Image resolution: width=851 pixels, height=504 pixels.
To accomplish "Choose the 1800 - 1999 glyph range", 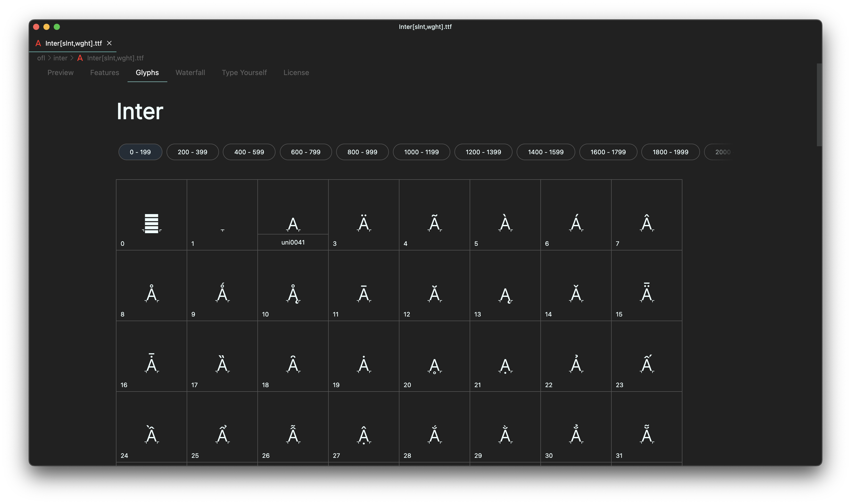I will click(x=670, y=152).
